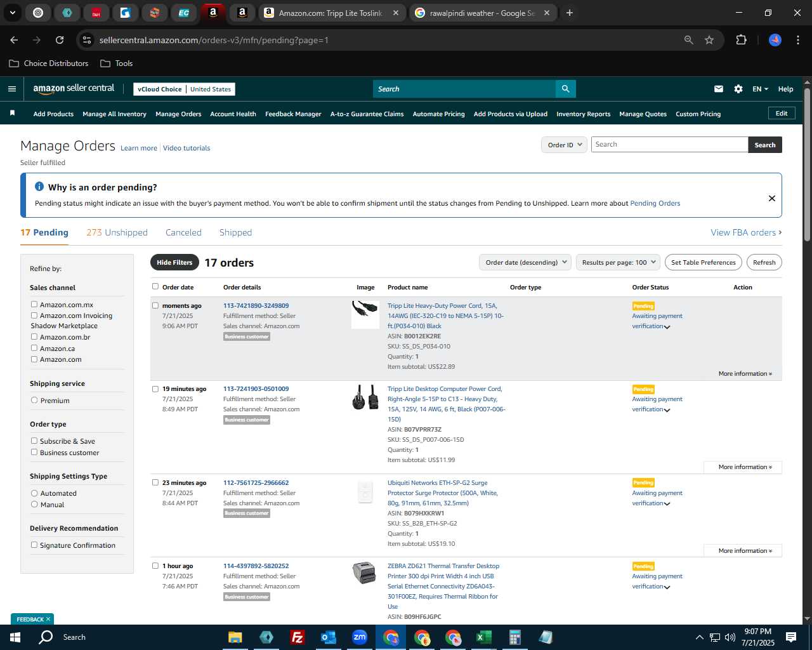Select the Premium shipping service radio
812x650 pixels.
[34, 400]
